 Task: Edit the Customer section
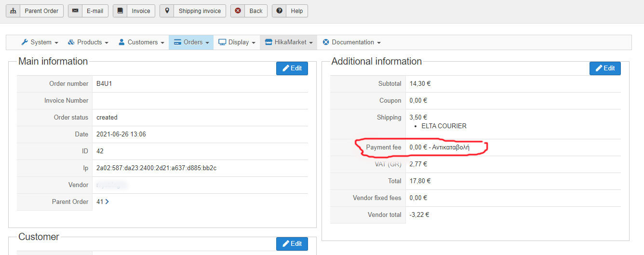(x=292, y=244)
